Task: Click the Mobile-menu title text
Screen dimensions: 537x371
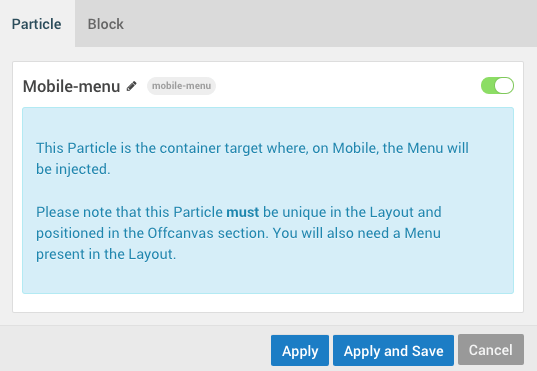Action: [71, 86]
